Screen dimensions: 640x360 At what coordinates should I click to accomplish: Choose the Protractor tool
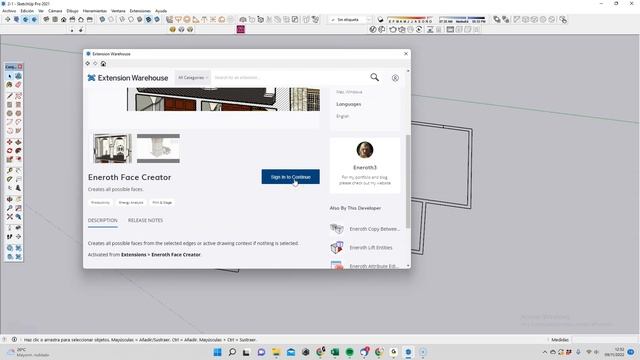point(9,179)
